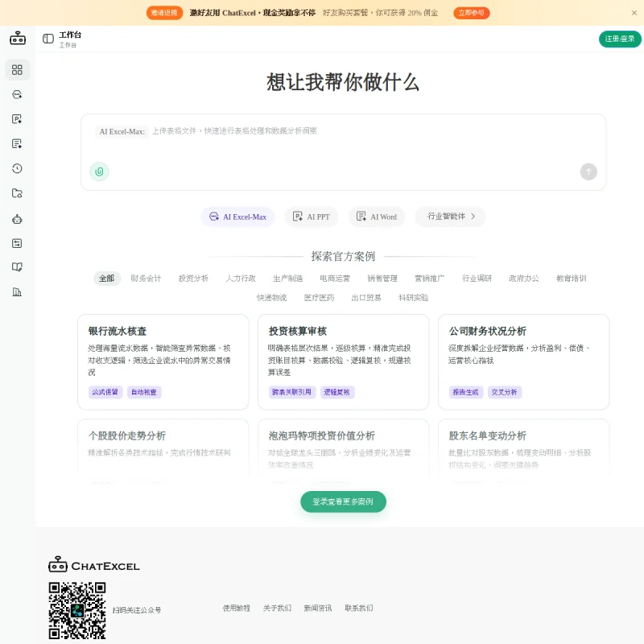Viewport: 644px width, 644px height.
Task: Select the AI PPT mode chip
Action: pos(312,217)
